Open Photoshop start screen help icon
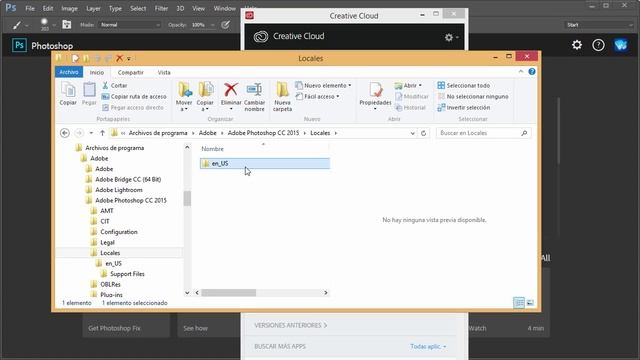Image resolution: width=640 pixels, height=360 pixels. click(598, 44)
